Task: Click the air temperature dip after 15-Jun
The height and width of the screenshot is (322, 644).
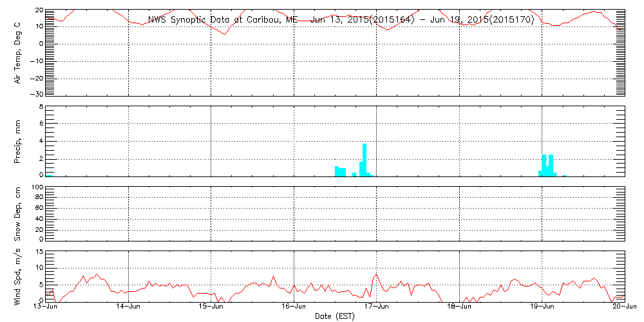Action: 224,33
